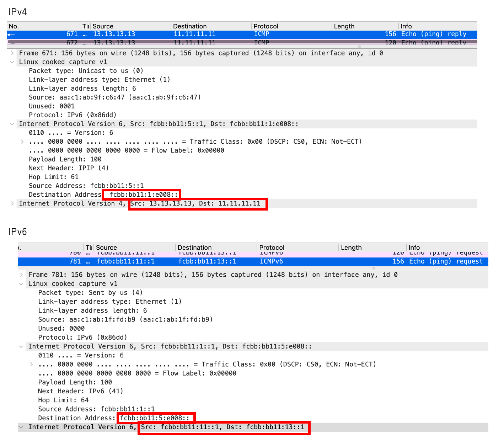Select Destination Address fcbb:bb11:1:e008:: row

click(103, 195)
